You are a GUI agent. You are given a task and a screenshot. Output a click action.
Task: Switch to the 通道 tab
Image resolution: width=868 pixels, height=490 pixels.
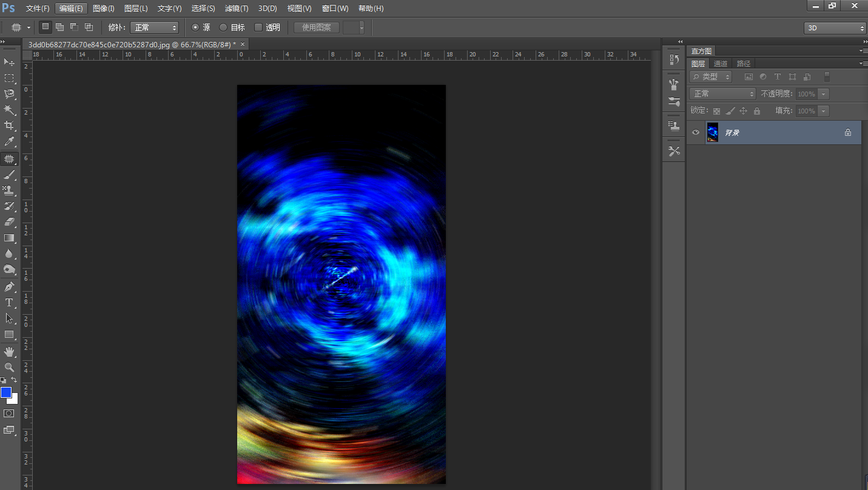[x=721, y=64]
